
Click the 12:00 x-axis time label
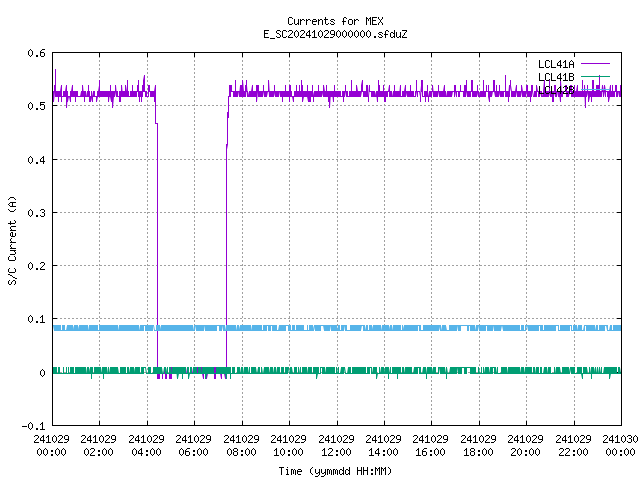point(336,452)
